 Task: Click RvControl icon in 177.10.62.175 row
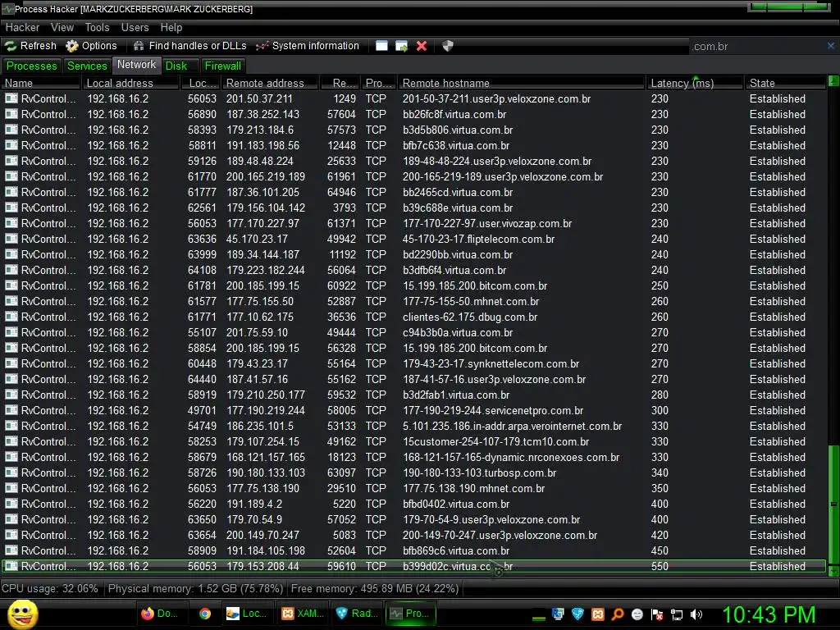point(11,317)
